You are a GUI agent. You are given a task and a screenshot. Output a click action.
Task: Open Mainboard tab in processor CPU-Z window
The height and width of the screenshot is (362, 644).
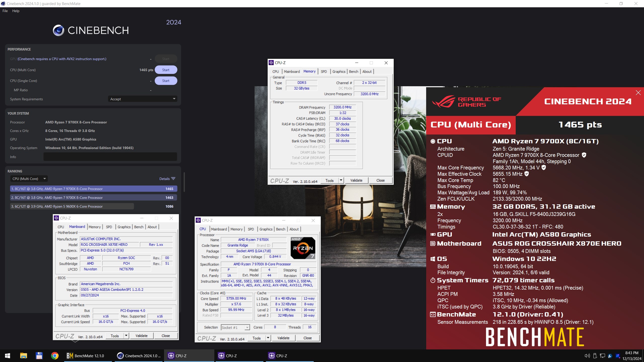[x=219, y=229]
